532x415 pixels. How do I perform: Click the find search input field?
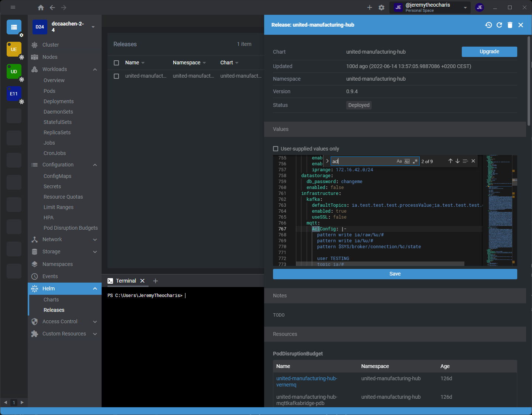coord(362,161)
